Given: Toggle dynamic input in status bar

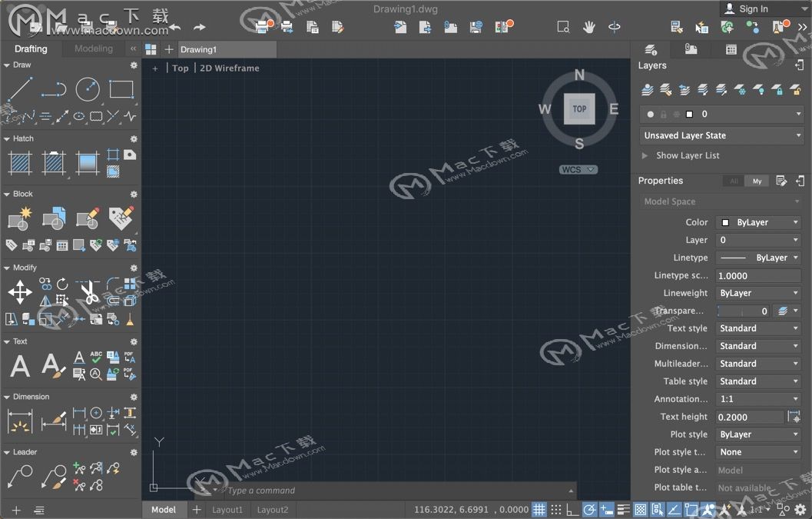Looking at the screenshot, I should [606, 510].
